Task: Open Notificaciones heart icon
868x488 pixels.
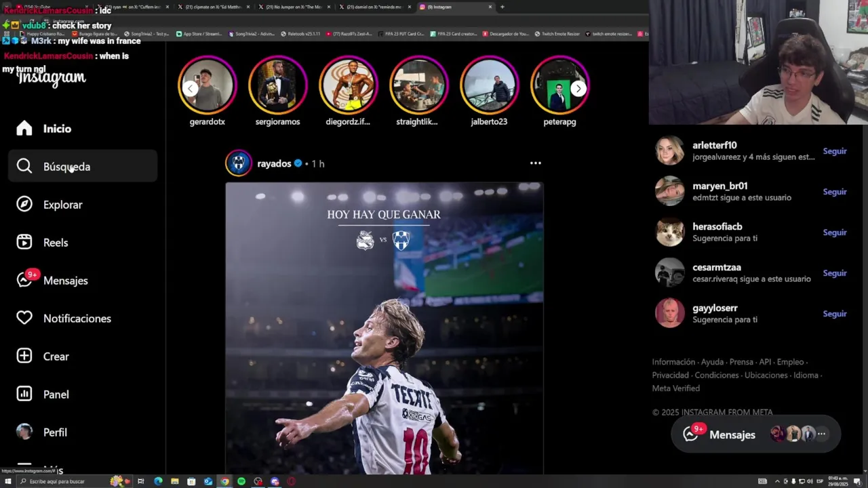Action: (24, 319)
